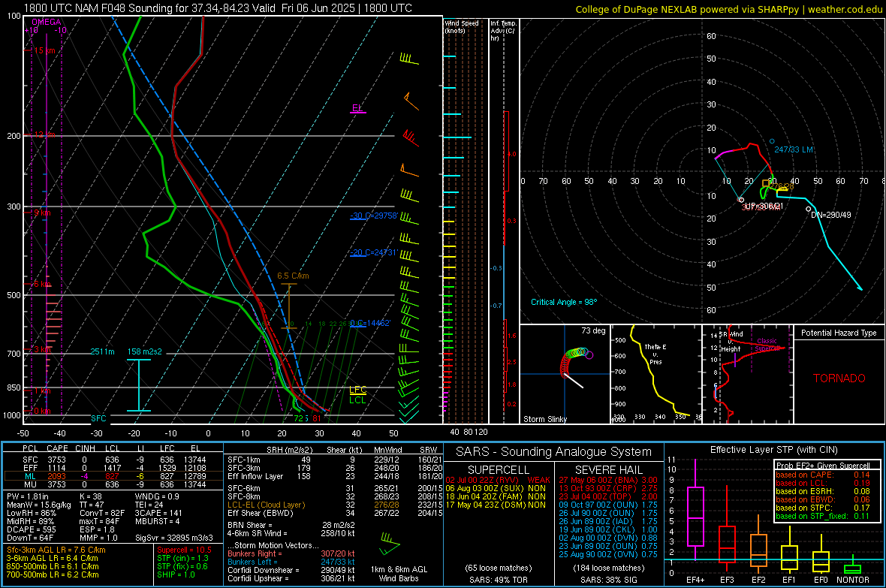This screenshot has width=886, height=588.
Task: Click the blue Bunkers Left vector line
Action: [x=291, y=562]
